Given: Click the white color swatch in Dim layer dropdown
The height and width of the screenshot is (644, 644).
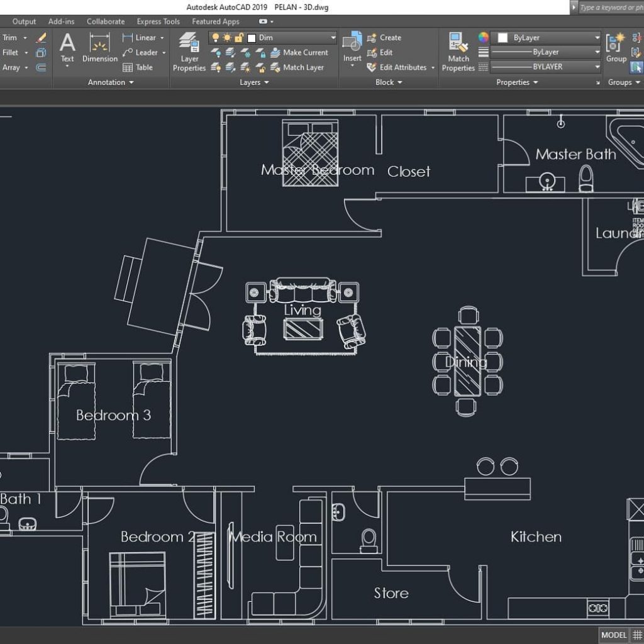Looking at the screenshot, I should coord(252,38).
